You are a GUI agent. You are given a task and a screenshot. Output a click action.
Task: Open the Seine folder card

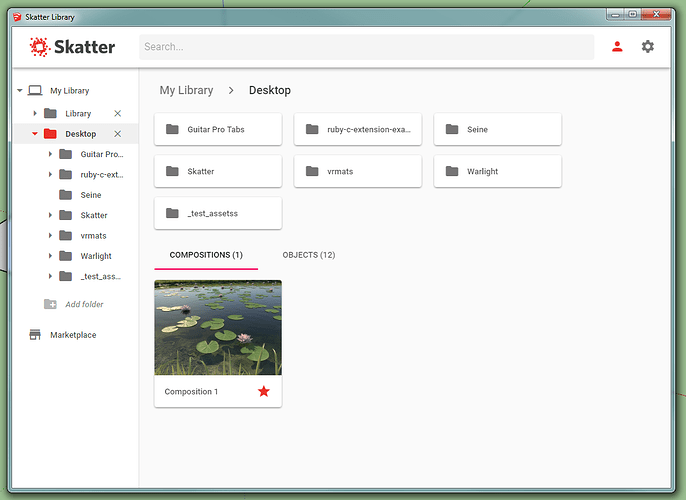click(497, 129)
